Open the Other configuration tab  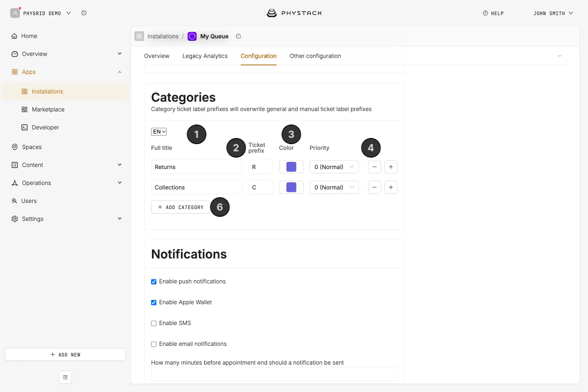coord(315,56)
